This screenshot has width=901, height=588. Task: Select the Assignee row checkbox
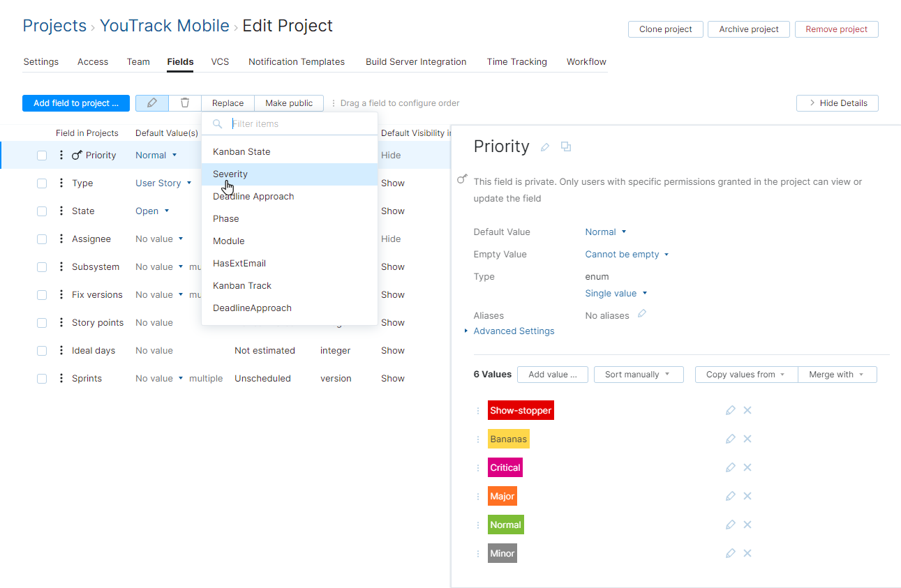click(42, 239)
